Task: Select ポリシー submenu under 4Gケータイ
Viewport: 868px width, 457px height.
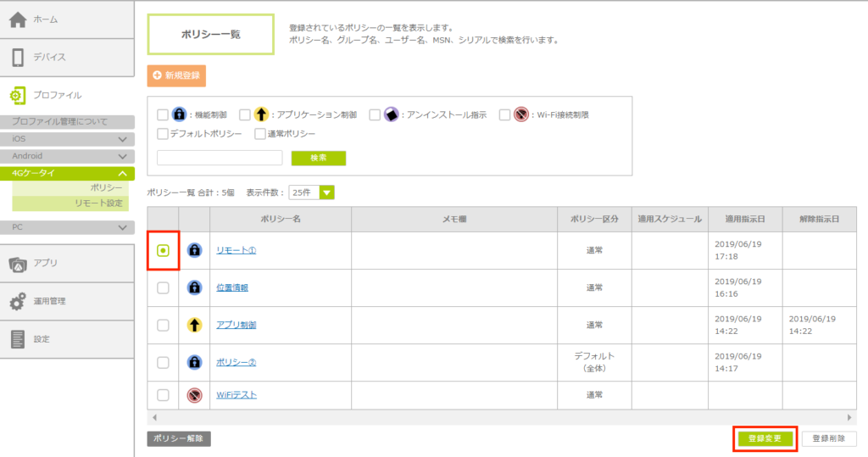Action: click(x=106, y=187)
